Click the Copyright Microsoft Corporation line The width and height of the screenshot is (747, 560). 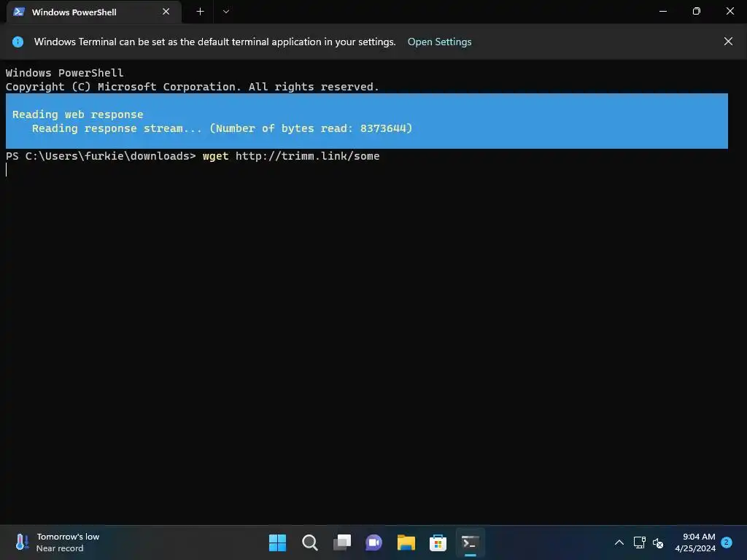pos(192,87)
